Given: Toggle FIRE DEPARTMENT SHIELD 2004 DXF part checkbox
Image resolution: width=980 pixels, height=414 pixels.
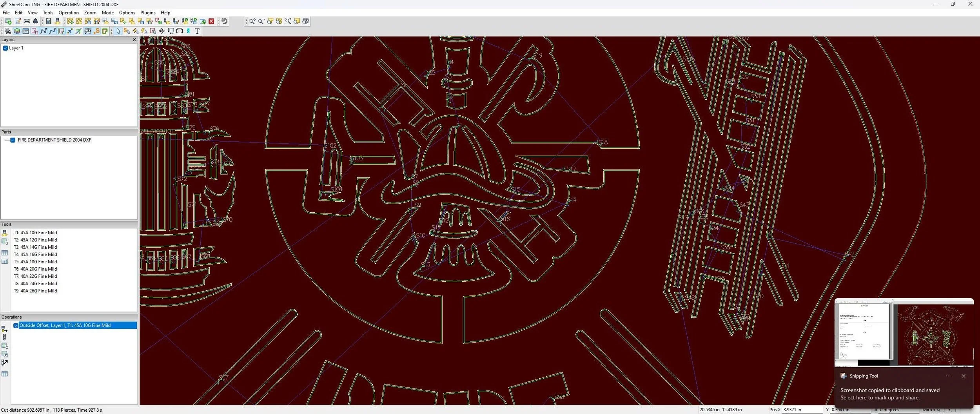Looking at the screenshot, I should (x=13, y=140).
